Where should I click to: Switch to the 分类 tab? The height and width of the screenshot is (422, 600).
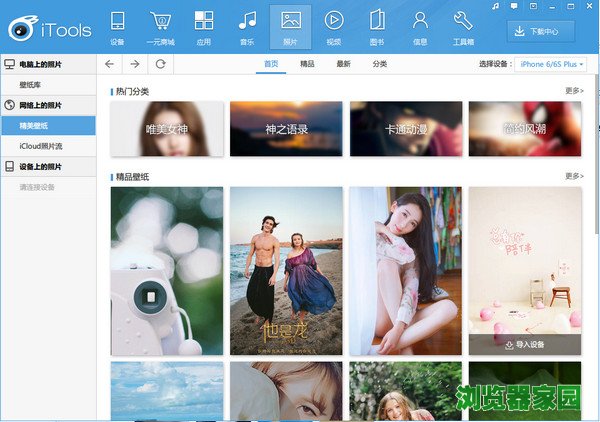tap(380, 64)
